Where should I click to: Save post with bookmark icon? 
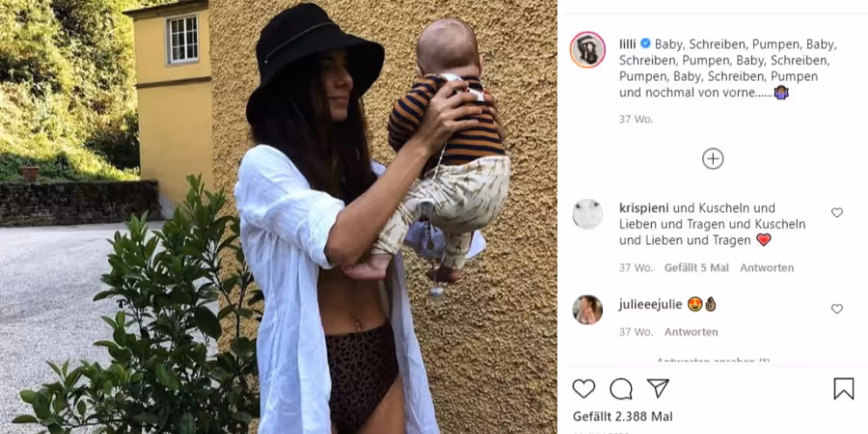pos(844,389)
